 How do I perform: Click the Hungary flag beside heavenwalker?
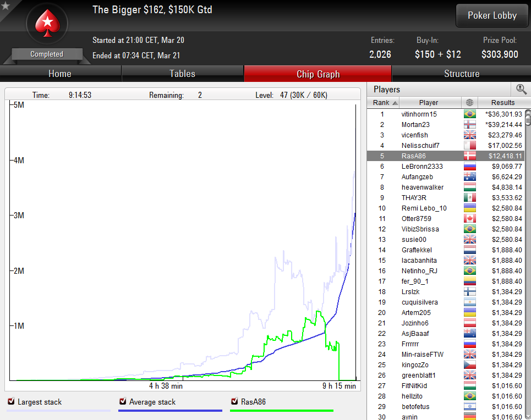pos(470,187)
